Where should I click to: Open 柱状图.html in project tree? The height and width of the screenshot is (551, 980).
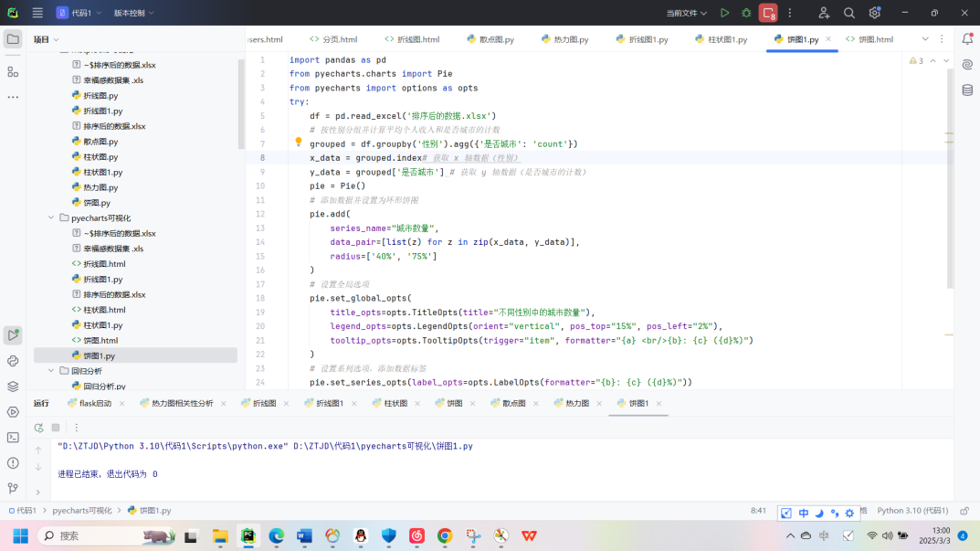[98, 310]
